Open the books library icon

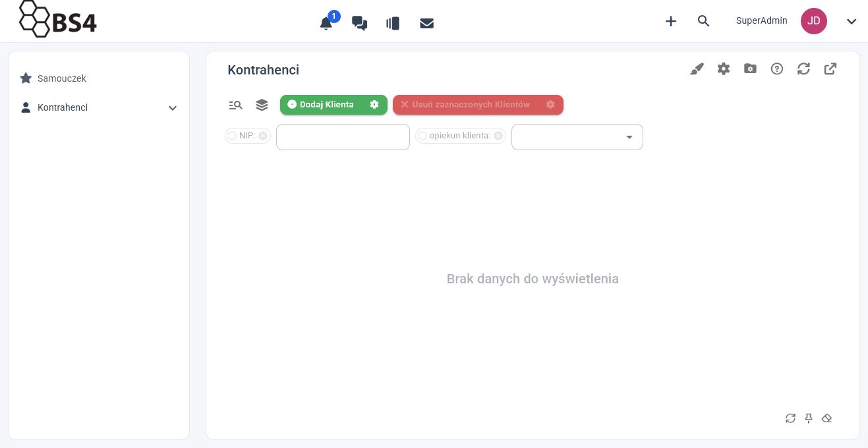[x=393, y=23]
